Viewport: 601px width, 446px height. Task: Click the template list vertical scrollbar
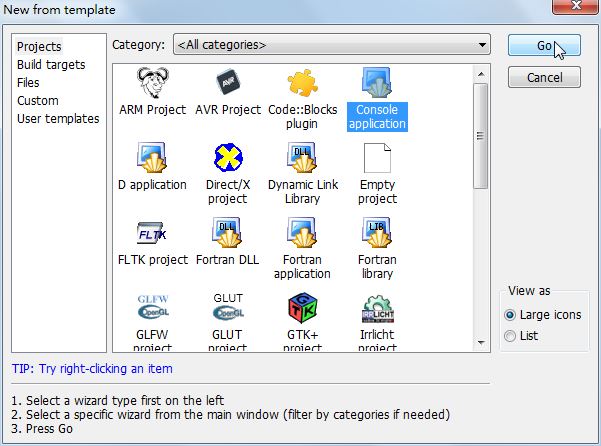[480, 200]
